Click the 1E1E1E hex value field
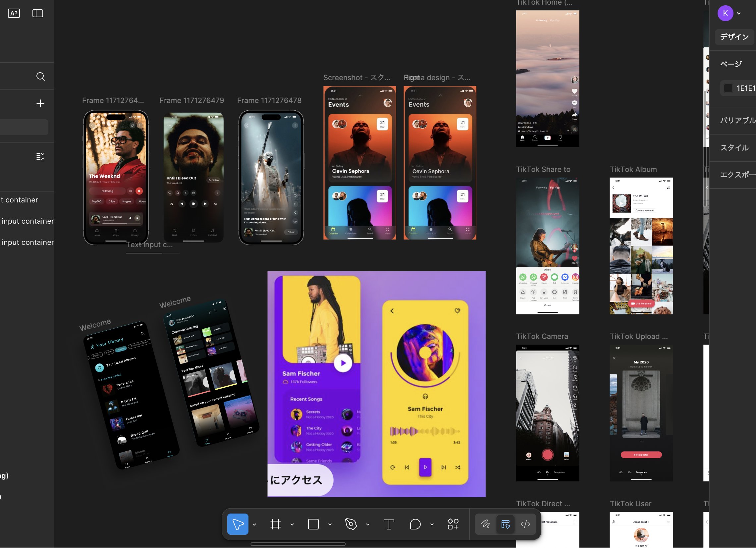 pyautogui.click(x=746, y=88)
